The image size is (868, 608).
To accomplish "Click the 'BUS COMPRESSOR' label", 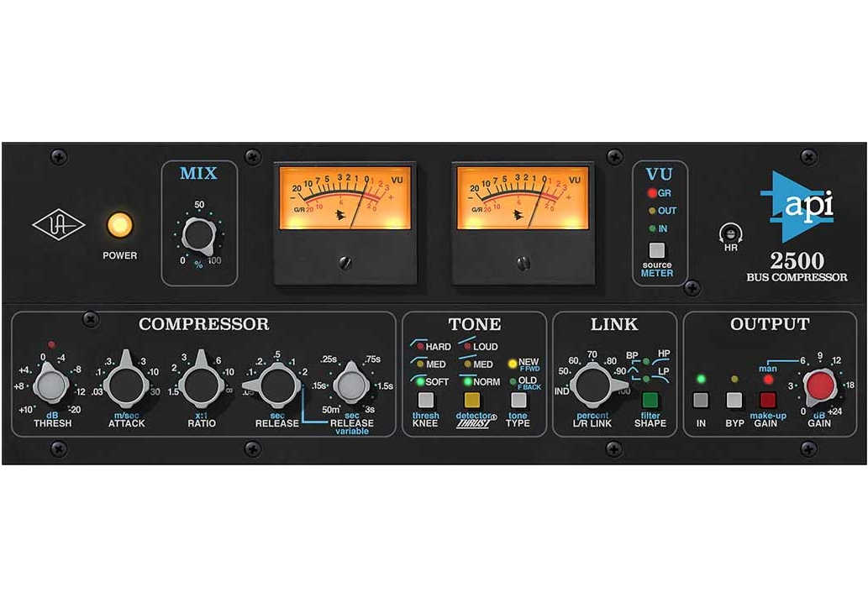I will pos(797,277).
